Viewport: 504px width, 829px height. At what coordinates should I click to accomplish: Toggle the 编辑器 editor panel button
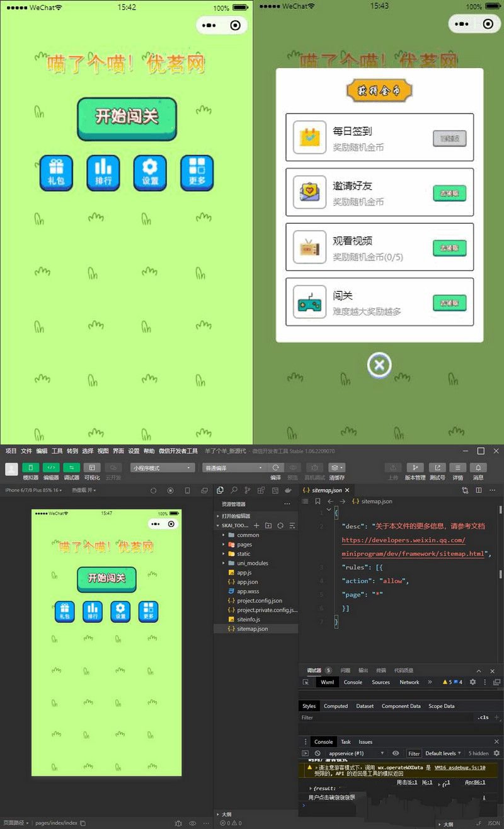point(51,468)
